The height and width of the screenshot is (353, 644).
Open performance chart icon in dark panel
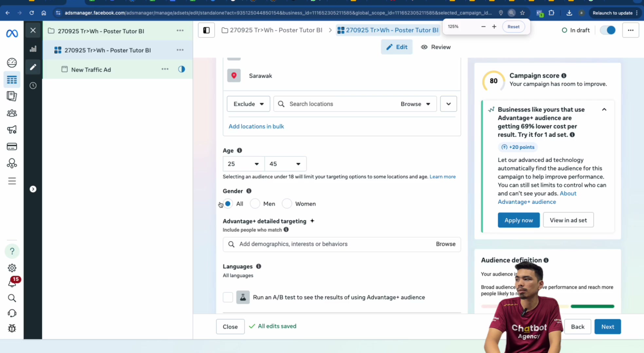[33, 49]
